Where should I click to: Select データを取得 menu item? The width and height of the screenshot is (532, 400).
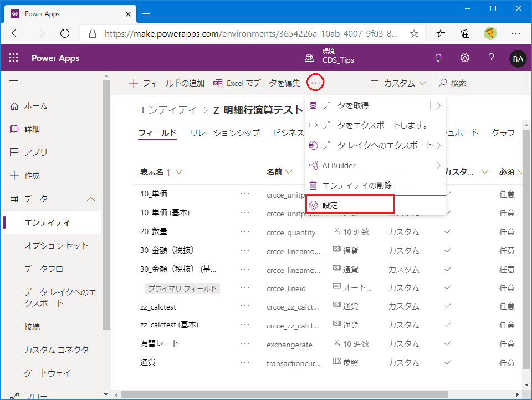click(x=366, y=105)
